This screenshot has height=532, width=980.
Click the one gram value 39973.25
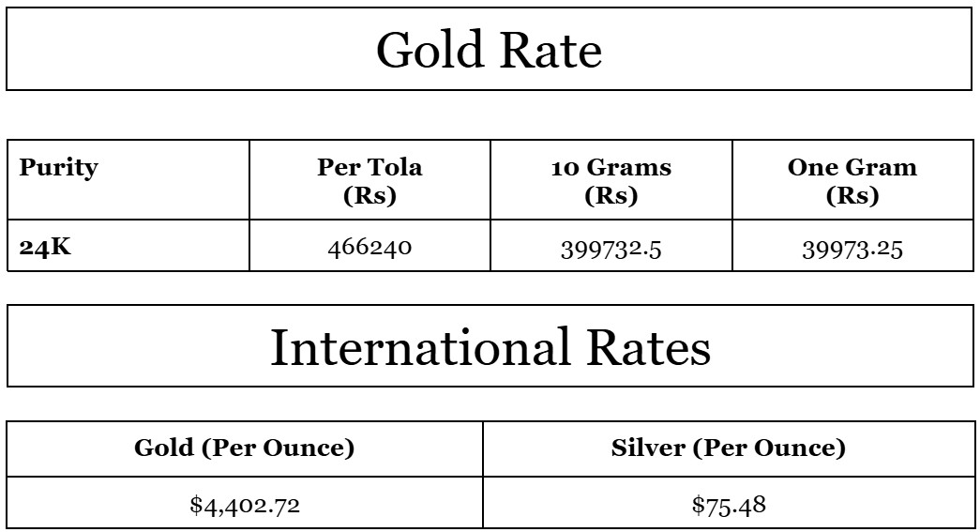tap(852, 250)
